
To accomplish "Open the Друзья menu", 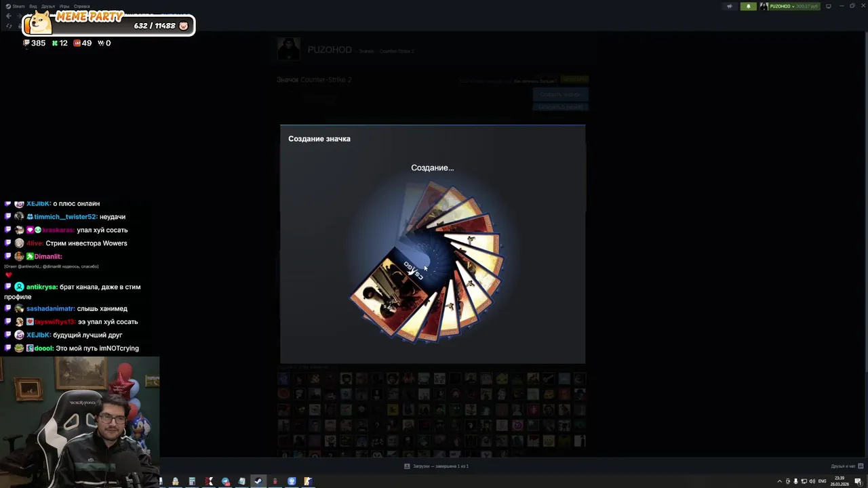I will point(48,6).
